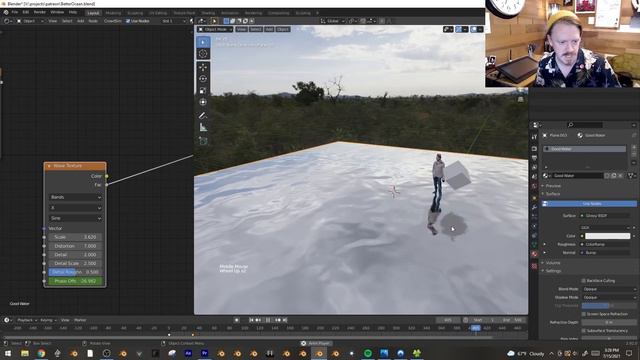Viewport: 640px width, 360px height.
Task: Open the X direction dropdown in Wave Texture
Action: (76, 208)
